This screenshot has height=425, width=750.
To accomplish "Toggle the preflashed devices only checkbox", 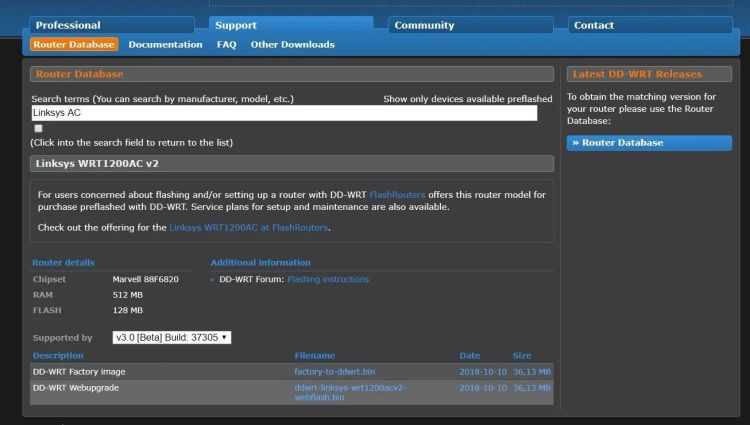I will (x=38, y=128).
